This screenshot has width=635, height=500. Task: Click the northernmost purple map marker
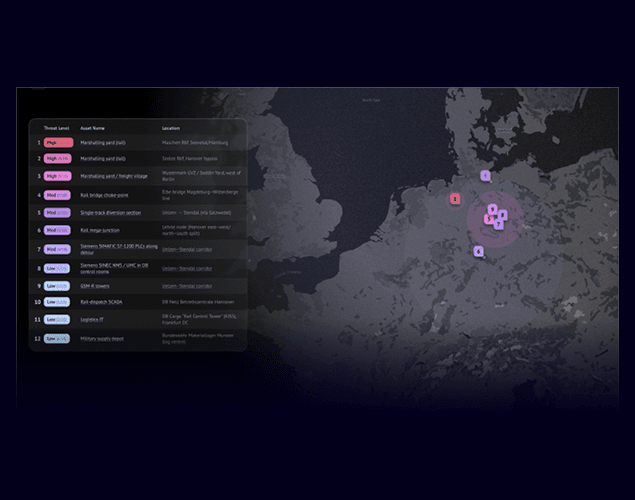click(485, 175)
